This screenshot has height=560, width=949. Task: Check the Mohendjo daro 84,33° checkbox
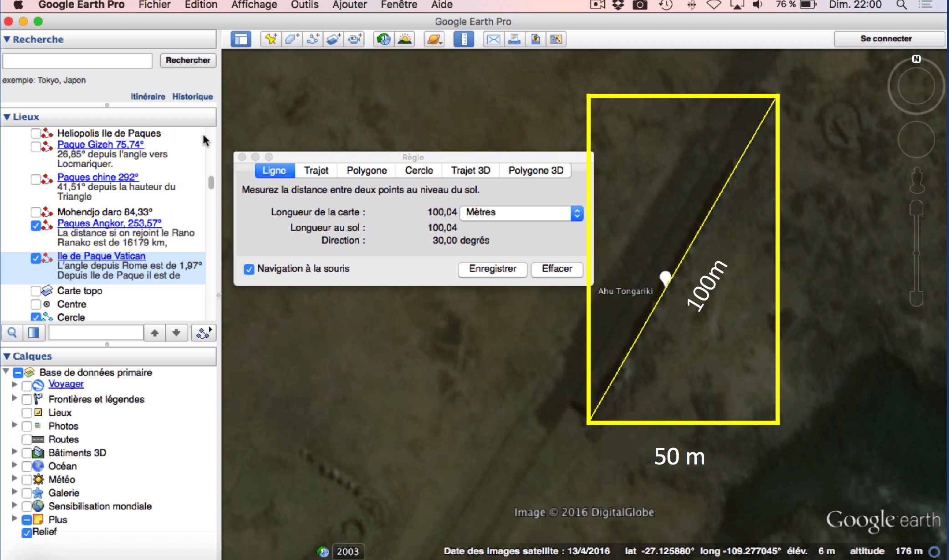pyautogui.click(x=36, y=212)
